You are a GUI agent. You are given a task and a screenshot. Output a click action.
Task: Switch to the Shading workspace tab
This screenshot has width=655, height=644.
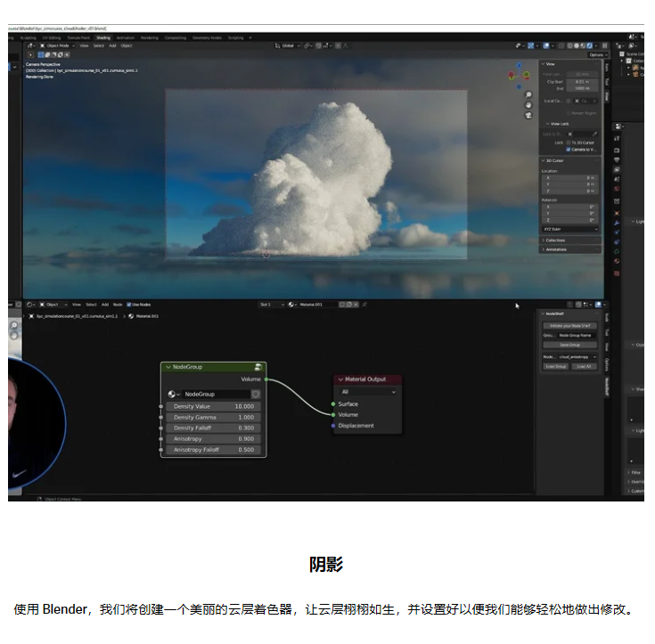103,38
